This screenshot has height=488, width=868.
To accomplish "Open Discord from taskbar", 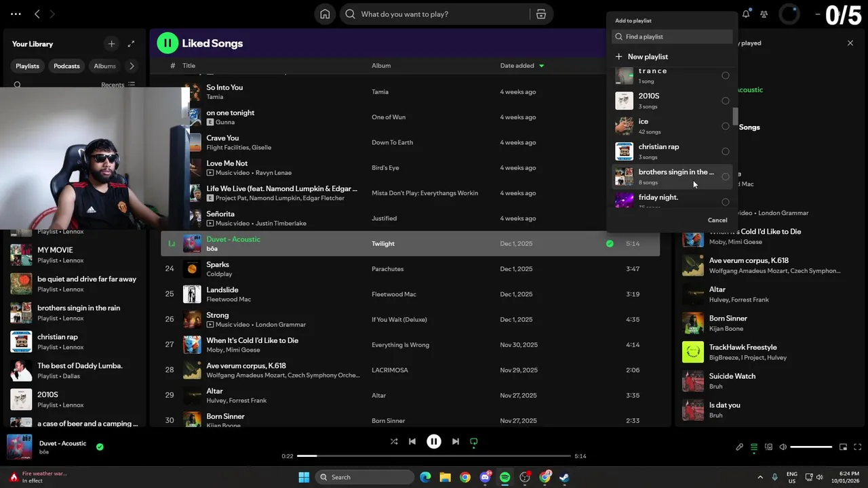I will (486, 477).
